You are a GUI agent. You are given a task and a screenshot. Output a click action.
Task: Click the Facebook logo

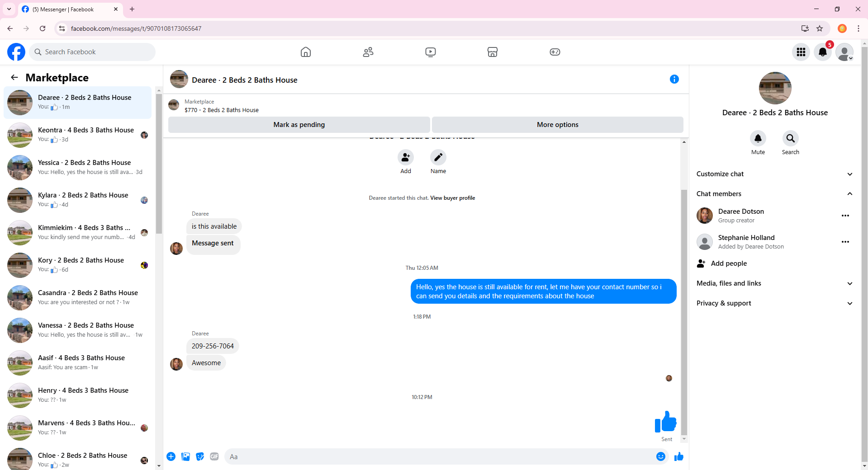click(x=16, y=52)
